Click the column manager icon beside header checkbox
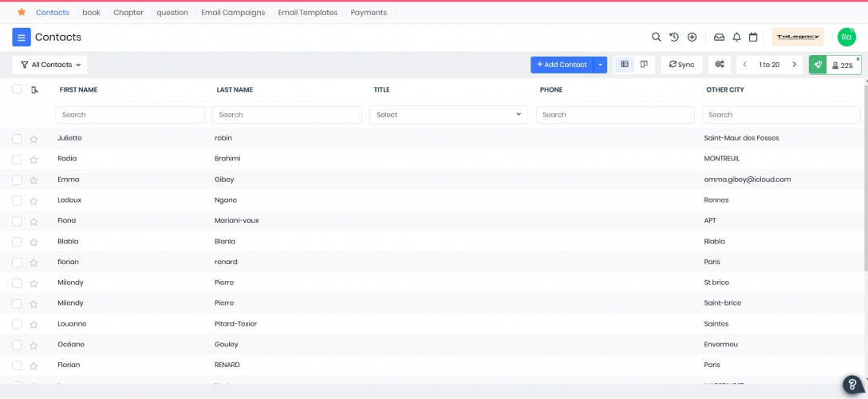Viewport: 868px width, 399px height. click(34, 89)
